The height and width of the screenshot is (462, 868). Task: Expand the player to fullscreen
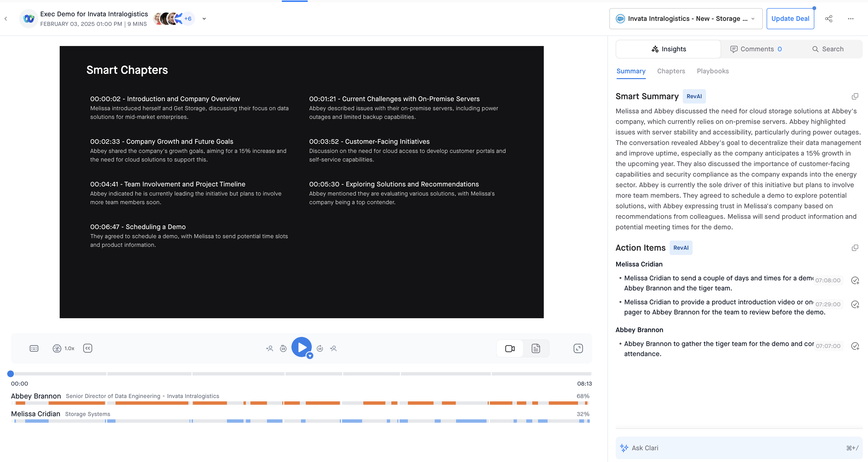(x=578, y=348)
